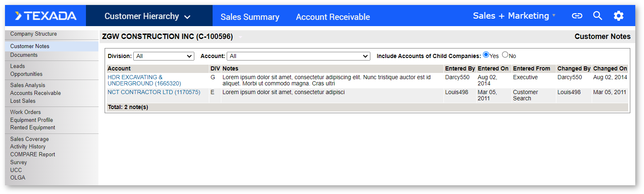Select No for child company accounts
The width and height of the screenshot is (644, 194).
pyautogui.click(x=505, y=55)
